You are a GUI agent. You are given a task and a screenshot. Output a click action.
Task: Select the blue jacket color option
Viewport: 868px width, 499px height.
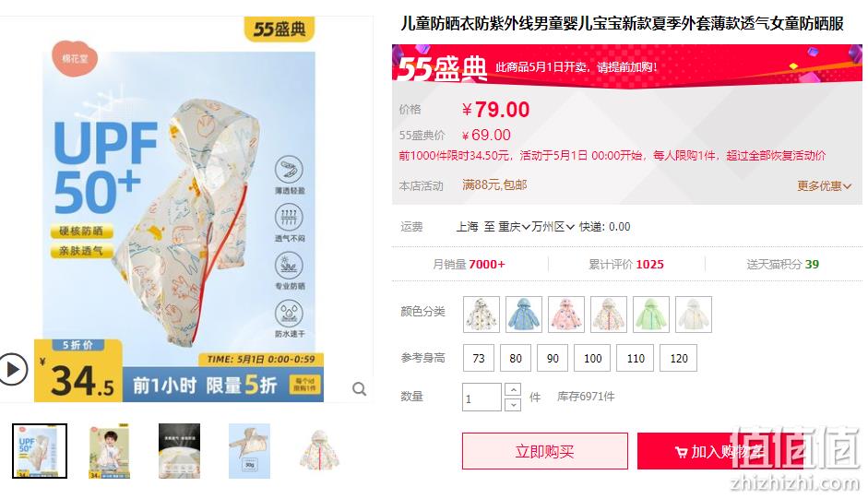point(524,315)
